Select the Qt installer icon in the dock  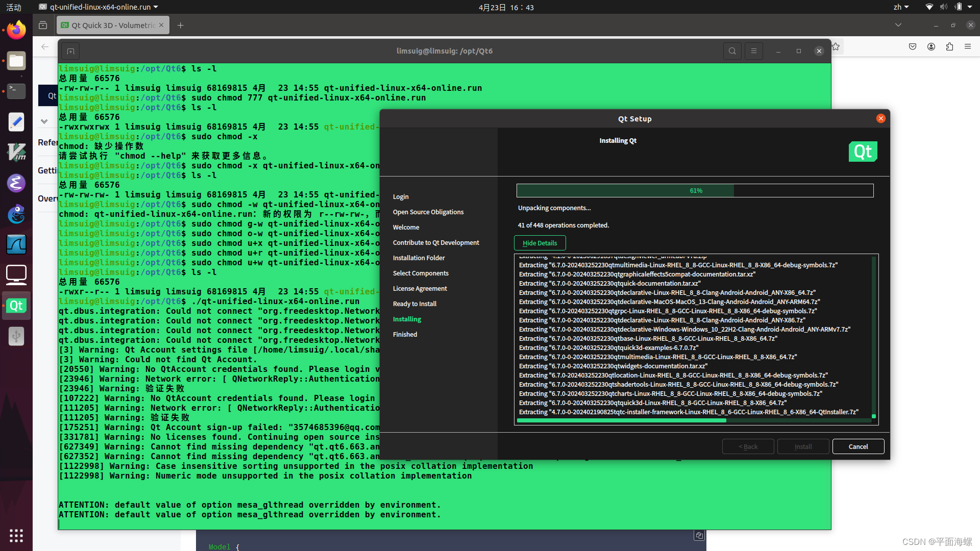tap(16, 306)
